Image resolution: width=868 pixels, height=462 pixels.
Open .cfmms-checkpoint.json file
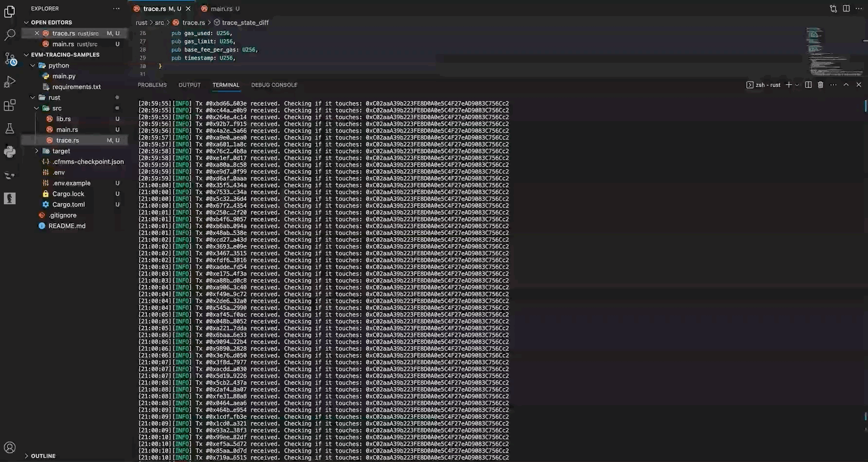(88, 162)
